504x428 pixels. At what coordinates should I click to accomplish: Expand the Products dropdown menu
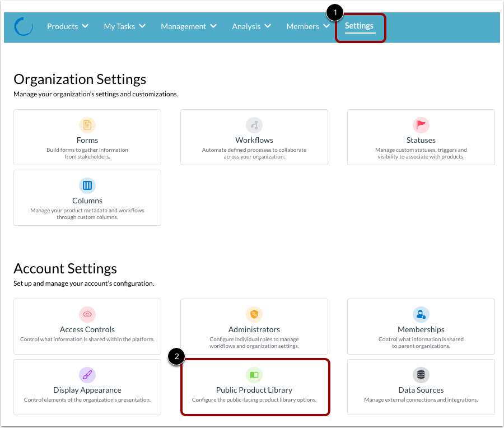click(67, 26)
